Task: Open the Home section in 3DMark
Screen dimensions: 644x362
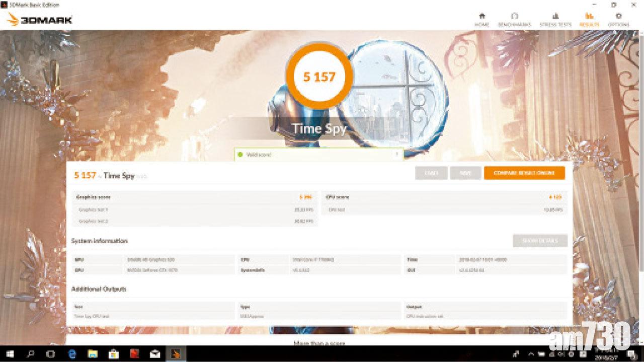Action: (x=481, y=20)
